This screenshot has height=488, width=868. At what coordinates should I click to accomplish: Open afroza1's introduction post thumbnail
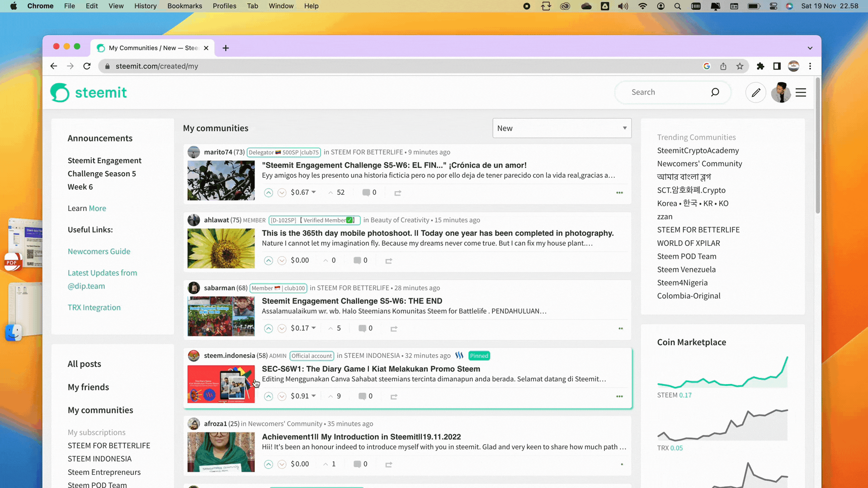(x=221, y=452)
